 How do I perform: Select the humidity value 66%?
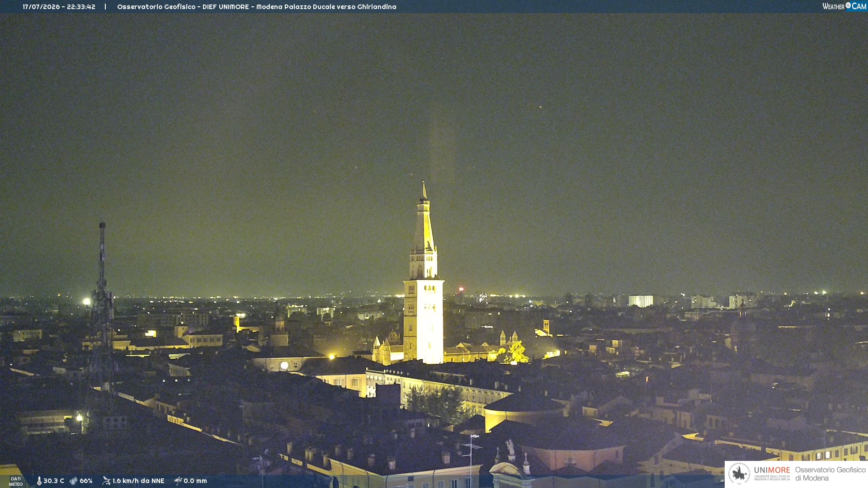pyautogui.click(x=86, y=481)
